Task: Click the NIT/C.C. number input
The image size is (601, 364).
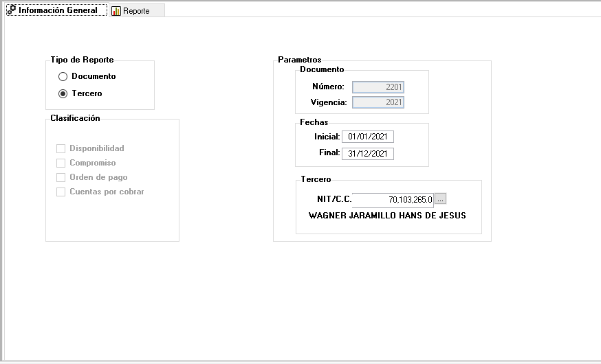Action: pos(392,199)
